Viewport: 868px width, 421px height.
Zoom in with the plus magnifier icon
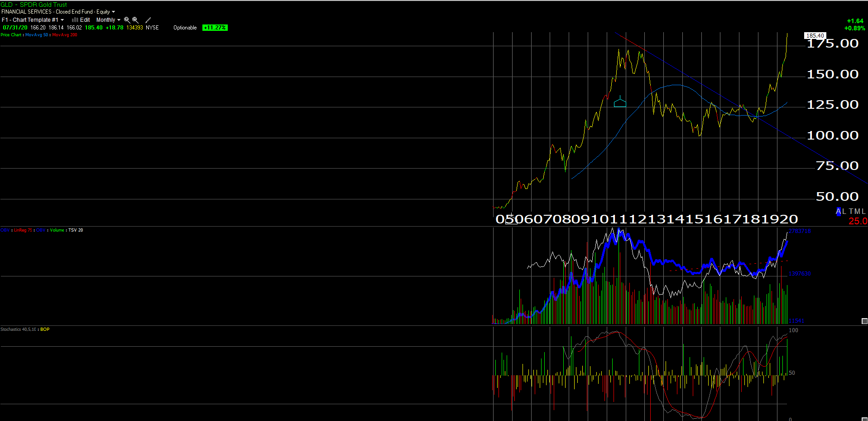pyautogui.click(x=127, y=20)
